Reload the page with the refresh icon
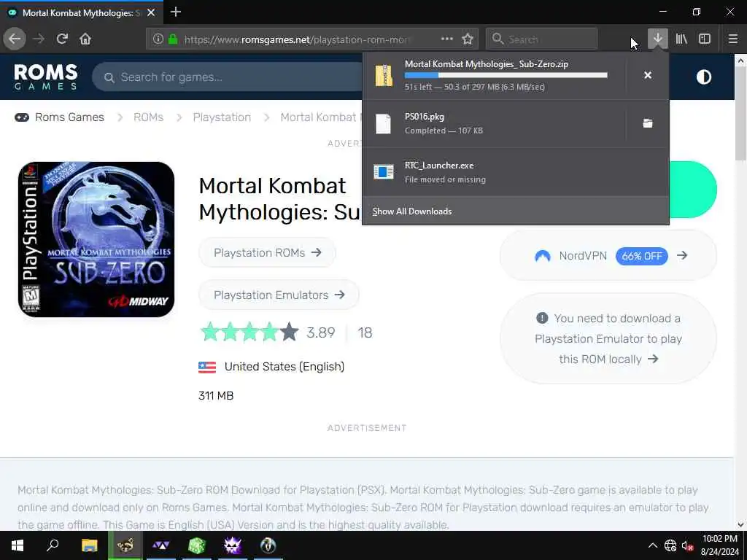Screen dimensions: 747x560 [62, 39]
